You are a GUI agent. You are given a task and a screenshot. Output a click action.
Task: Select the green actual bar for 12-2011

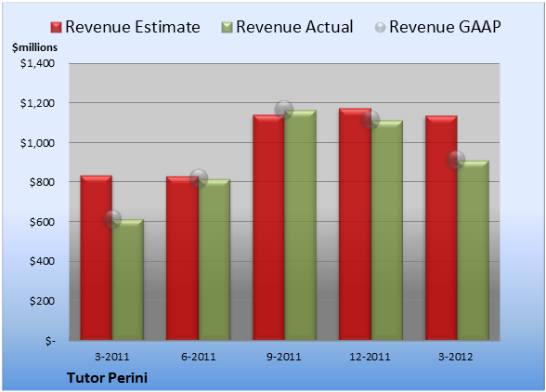tap(387, 230)
